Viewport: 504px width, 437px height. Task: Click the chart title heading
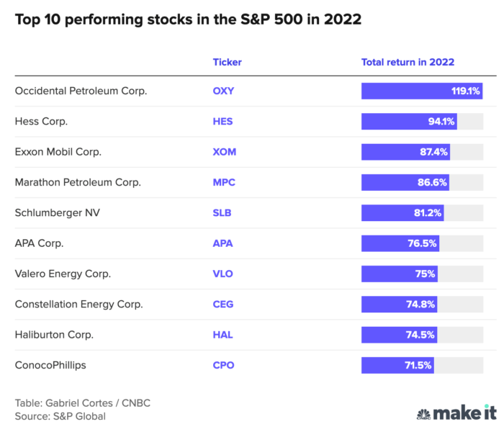tap(188, 19)
